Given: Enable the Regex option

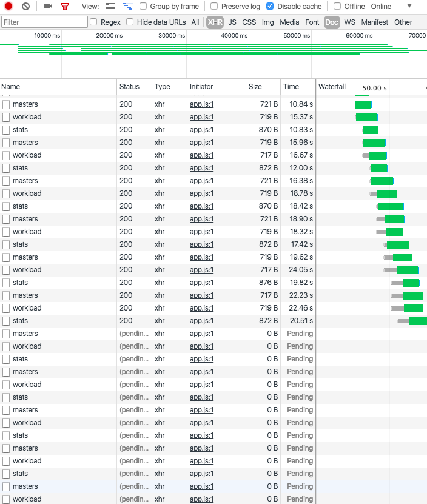Looking at the screenshot, I should pos(92,22).
